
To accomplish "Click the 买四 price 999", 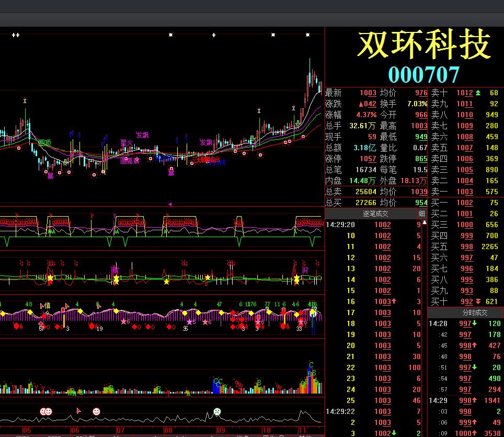I will click(467, 236).
